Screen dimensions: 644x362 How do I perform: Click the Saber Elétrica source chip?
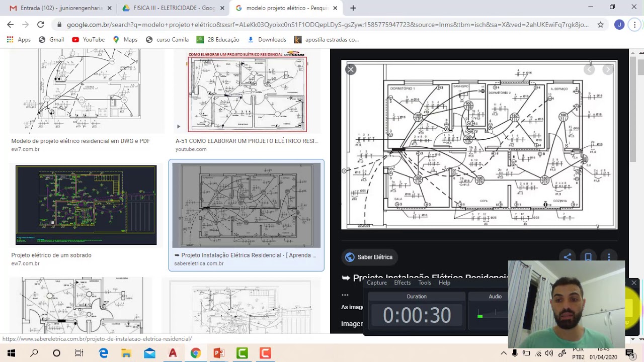tap(370, 257)
